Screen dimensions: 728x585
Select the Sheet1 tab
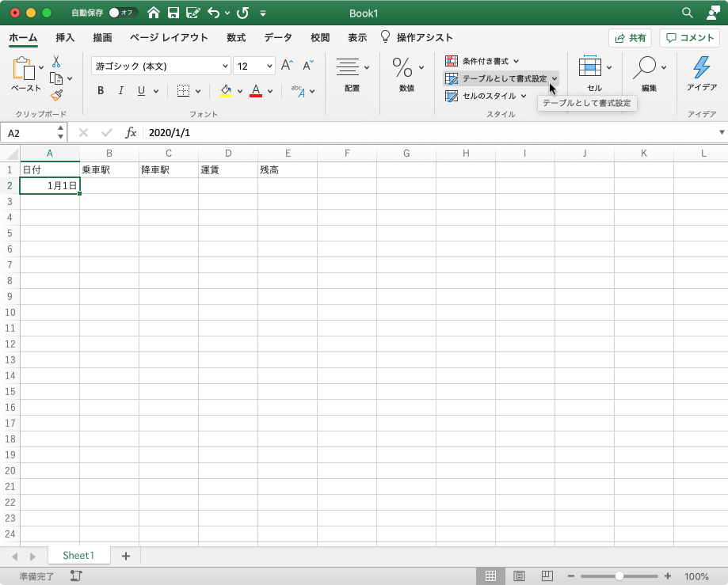(78, 555)
